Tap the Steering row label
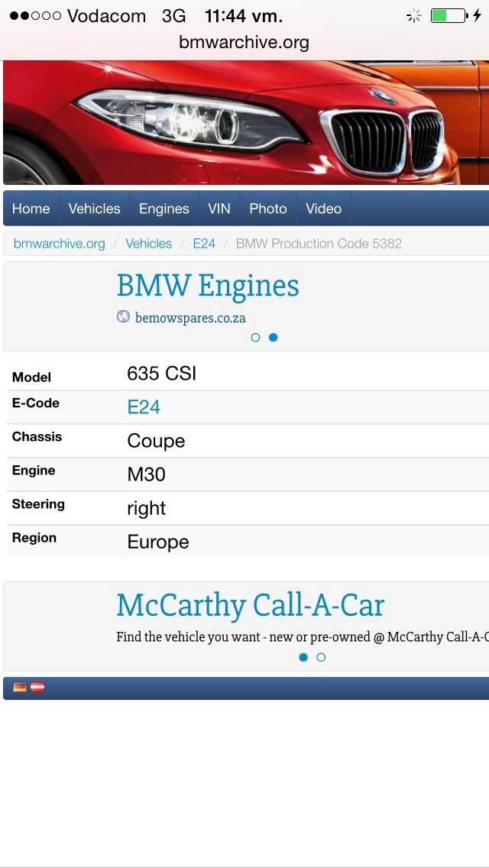 click(38, 504)
